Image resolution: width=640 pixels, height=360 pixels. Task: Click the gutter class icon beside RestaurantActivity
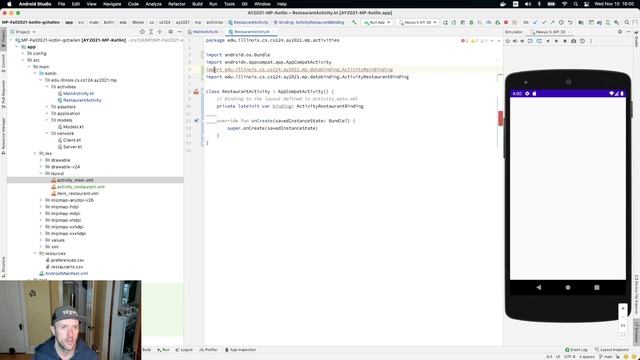pos(196,92)
